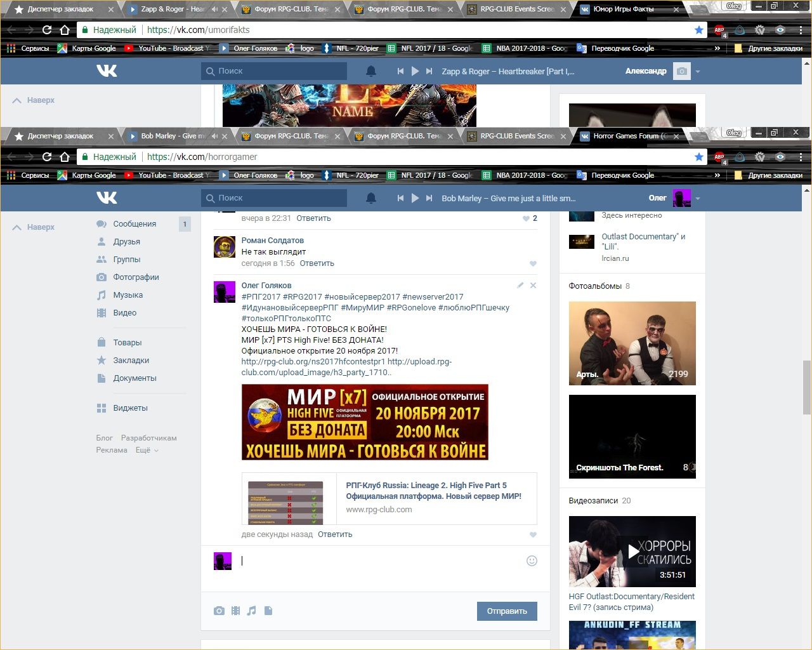The image size is (812, 650).
Task: Reply to Роман Солдатов's comment
Action: point(317,263)
